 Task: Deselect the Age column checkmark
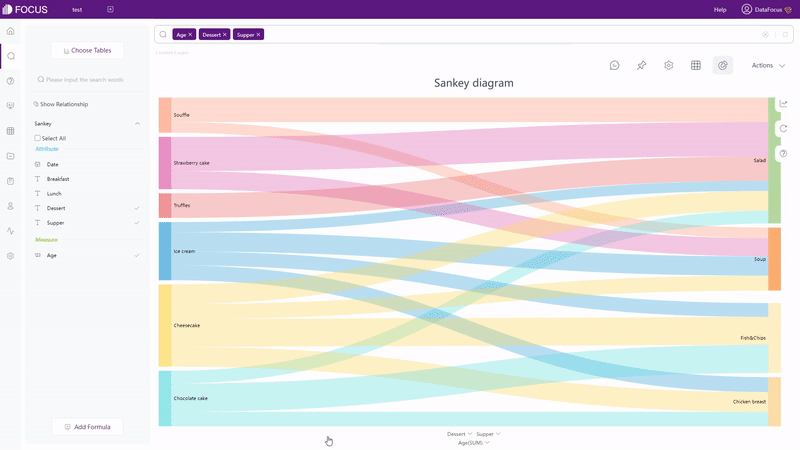[x=137, y=255]
